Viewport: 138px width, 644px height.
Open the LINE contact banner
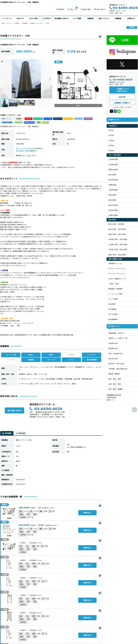[122, 40]
